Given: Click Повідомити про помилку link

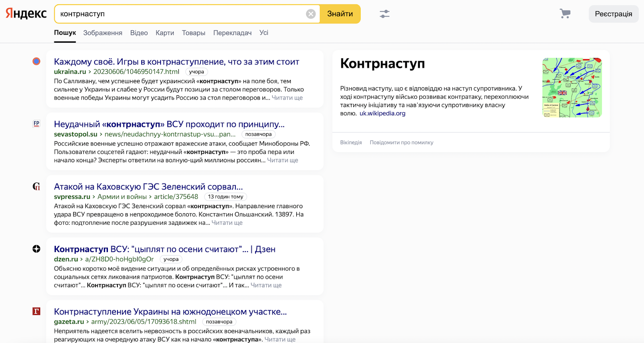Looking at the screenshot, I should pos(401,143).
